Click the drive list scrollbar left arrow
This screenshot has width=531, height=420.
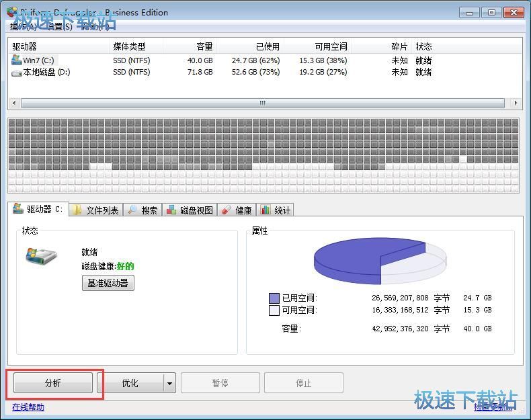(14, 103)
